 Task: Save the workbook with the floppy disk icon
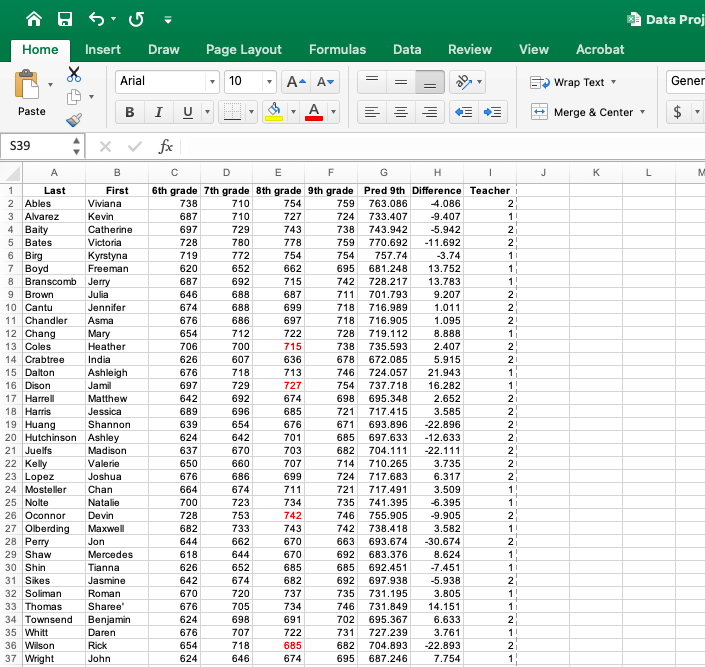click(65, 19)
